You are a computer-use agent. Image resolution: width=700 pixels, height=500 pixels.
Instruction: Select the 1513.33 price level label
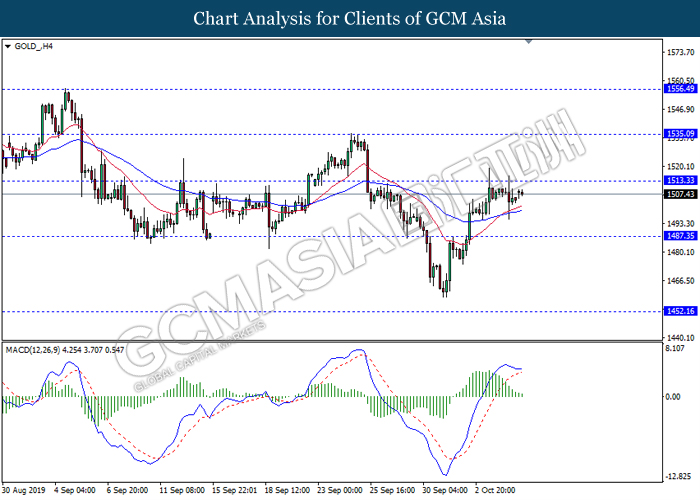click(x=680, y=180)
